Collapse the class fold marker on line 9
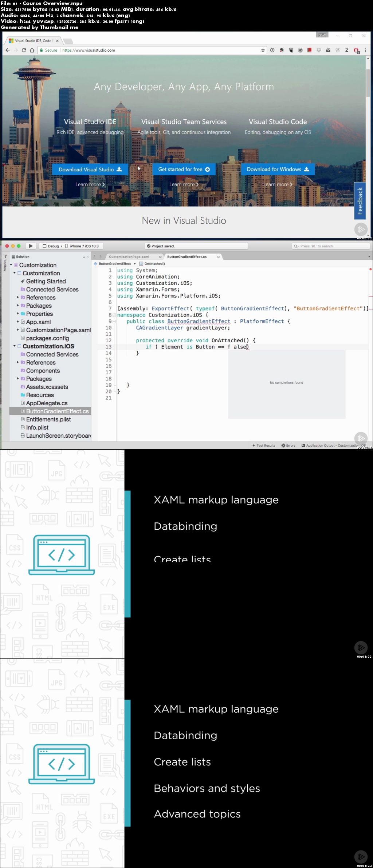 coord(114,321)
